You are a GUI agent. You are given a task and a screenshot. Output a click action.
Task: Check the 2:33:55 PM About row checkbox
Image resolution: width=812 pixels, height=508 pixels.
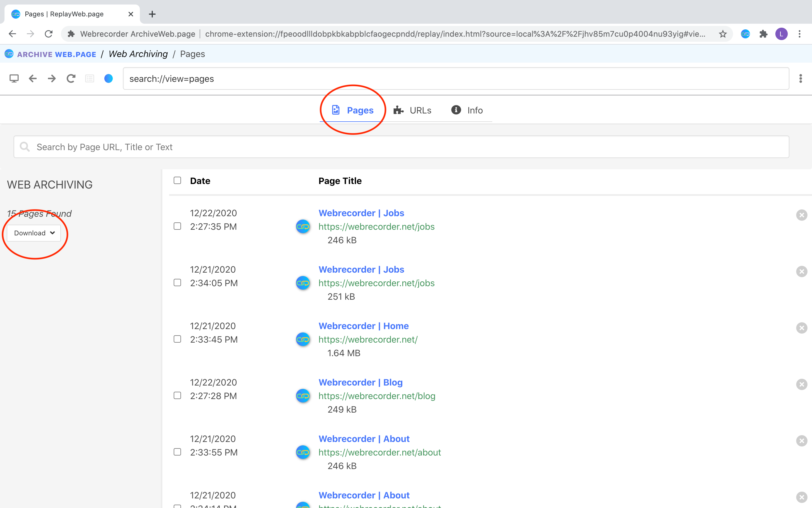click(177, 452)
